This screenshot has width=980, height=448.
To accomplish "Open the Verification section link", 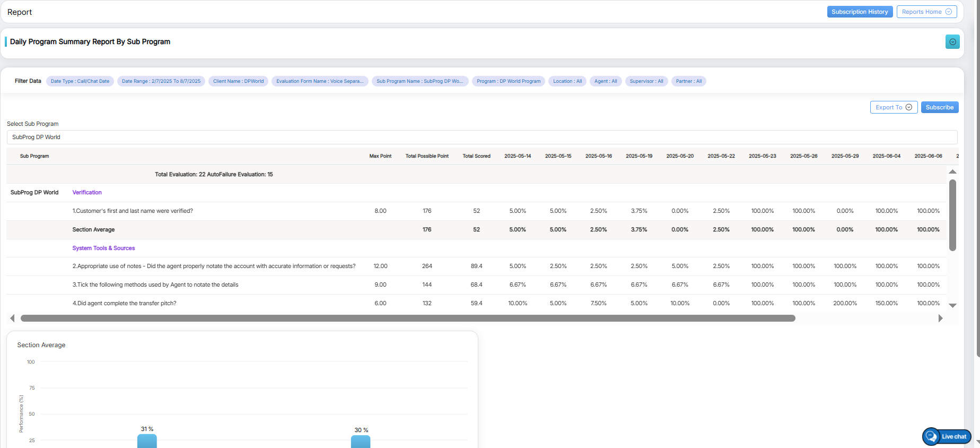I will pyautogui.click(x=87, y=193).
